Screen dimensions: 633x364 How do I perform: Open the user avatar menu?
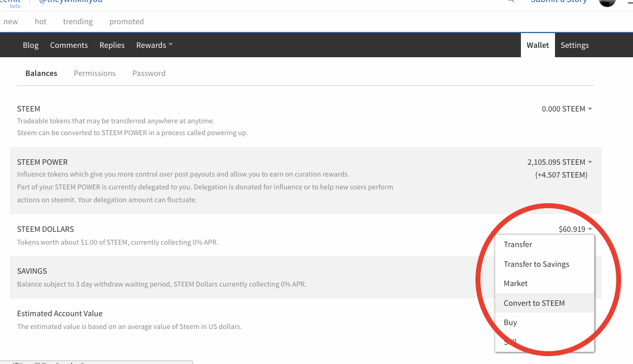click(607, 2)
